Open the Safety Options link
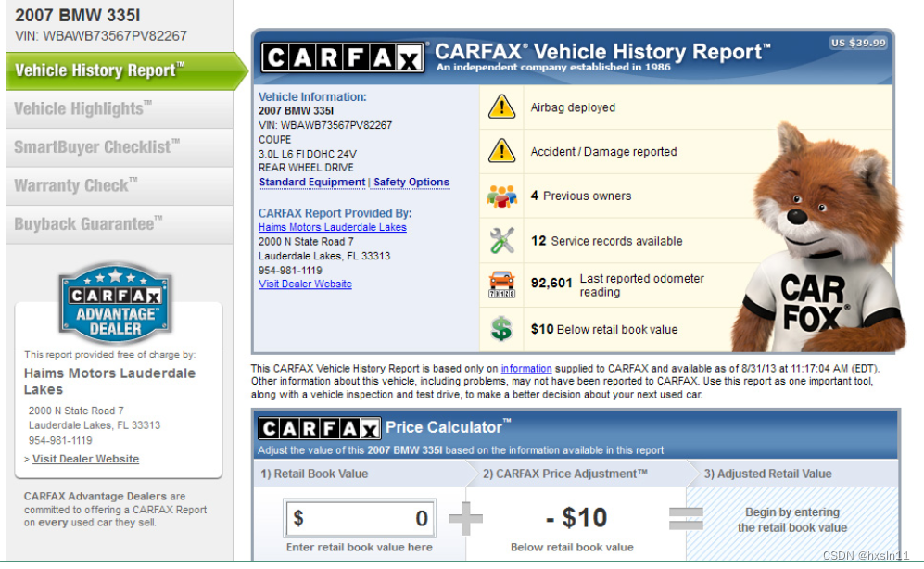This screenshot has height=569, width=924. 411,182
